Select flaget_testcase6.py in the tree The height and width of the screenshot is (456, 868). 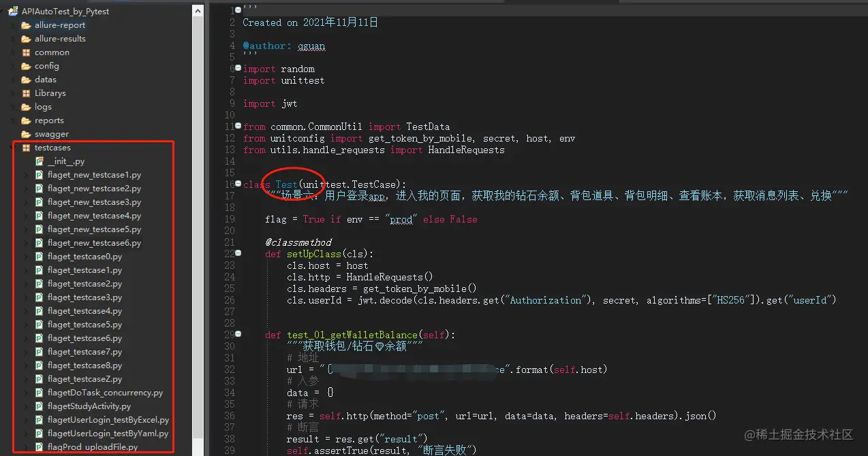[x=84, y=338]
